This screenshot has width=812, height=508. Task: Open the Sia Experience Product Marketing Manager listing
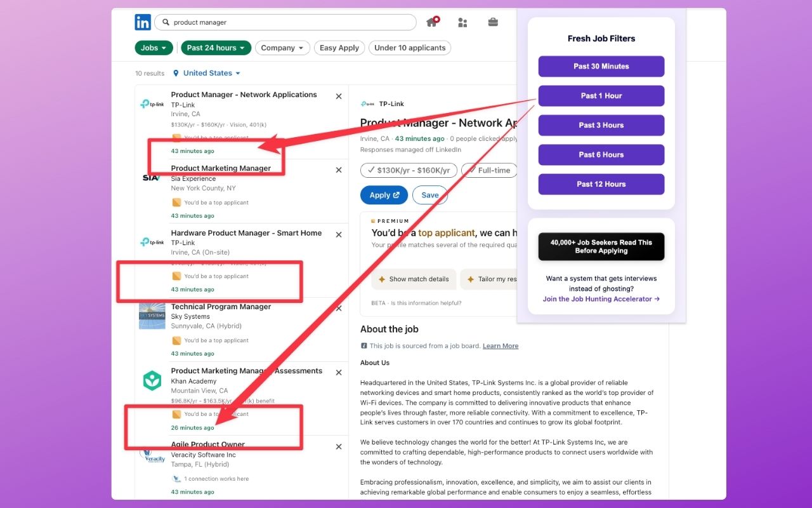click(221, 168)
